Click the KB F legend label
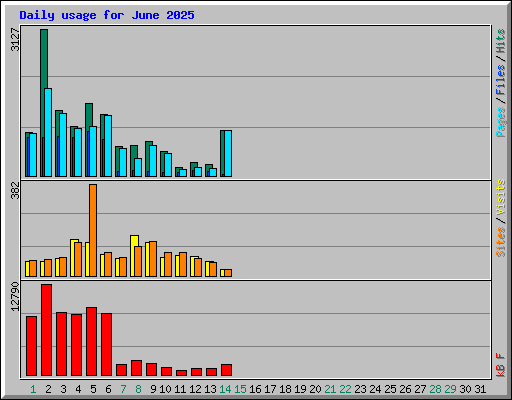This screenshot has width=512, height=400. pos(500,365)
